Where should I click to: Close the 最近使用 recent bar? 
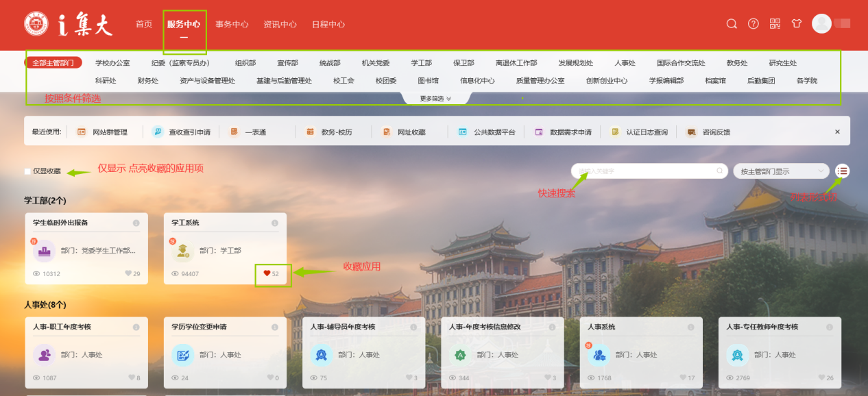(837, 132)
